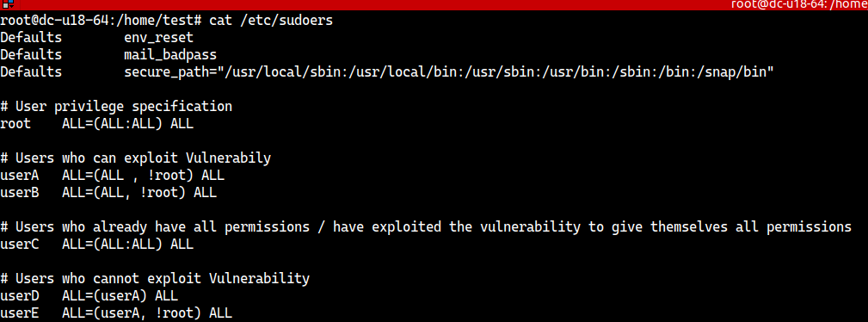Click the Users who can exploit comment
This screenshot has width=868, height=322.
pyautogui.click(x=136, y=158)
